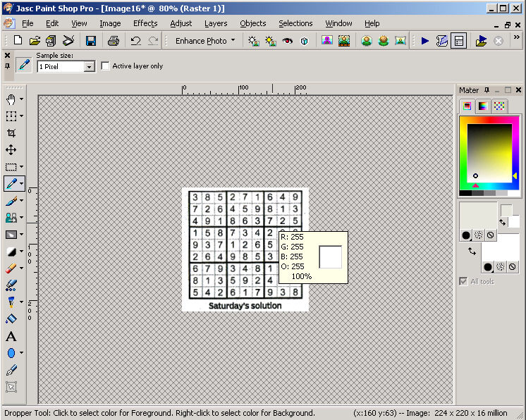Image resolution: width=526 pixels, height=420 pixels.
Task: Set foreground material to transparent
Action: (490, 235)
